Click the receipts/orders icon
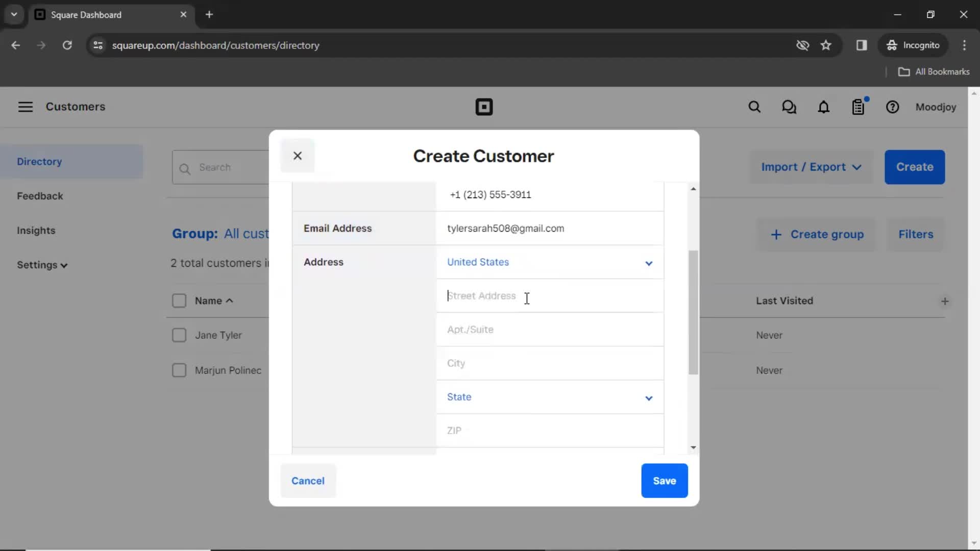 pyautogui.click(x=858, y=107)
